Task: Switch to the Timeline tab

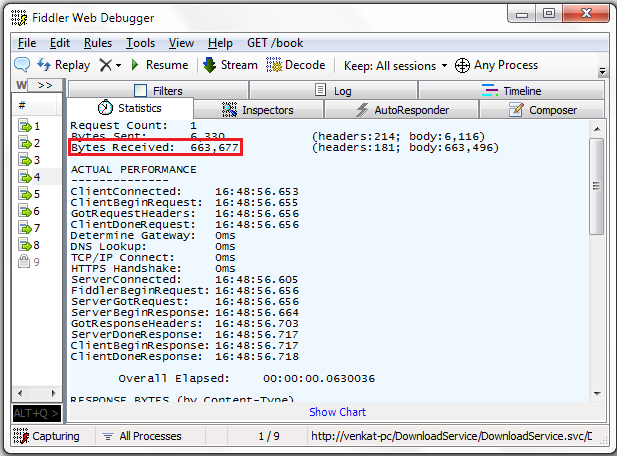Action: 511,90
